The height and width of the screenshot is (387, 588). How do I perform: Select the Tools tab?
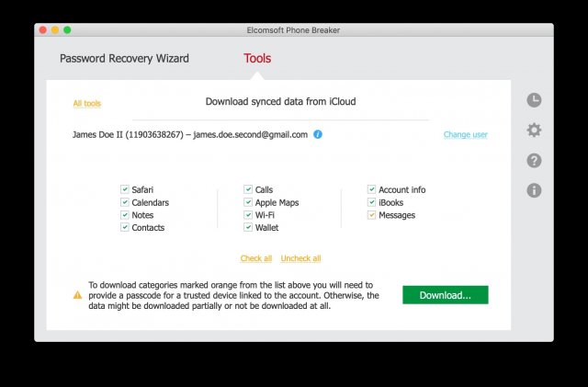point(257,59)
